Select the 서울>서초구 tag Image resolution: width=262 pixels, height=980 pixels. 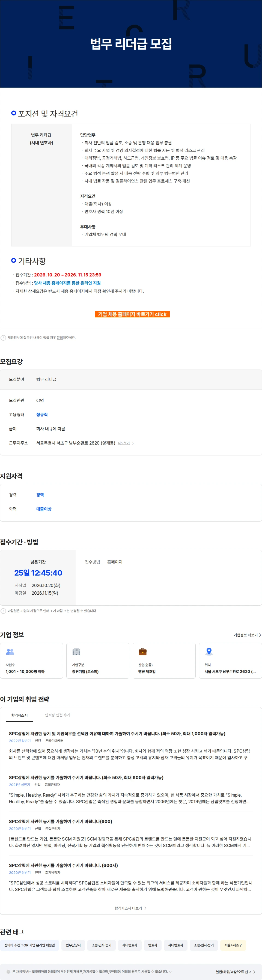pos(233,945)
